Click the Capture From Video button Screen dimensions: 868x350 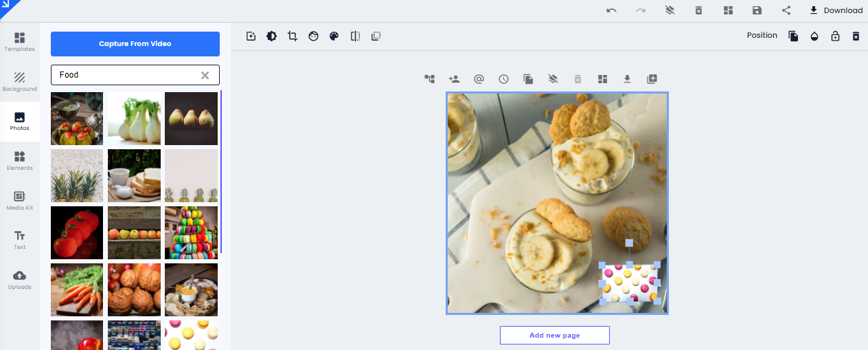coord(135,44)
